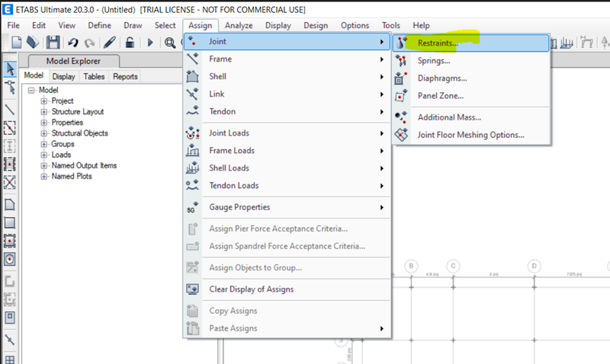Expand the Structure Layout tree node

tap(44, 112)
